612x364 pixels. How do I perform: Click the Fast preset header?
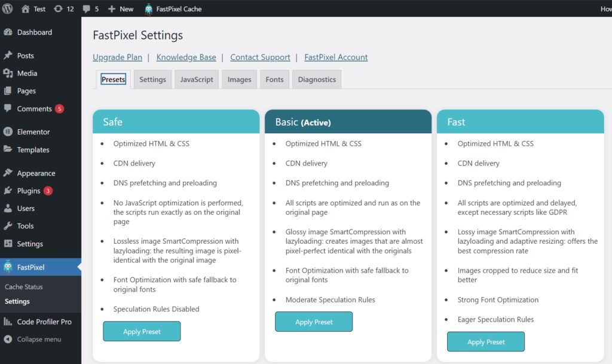click(x=521, y=122)
